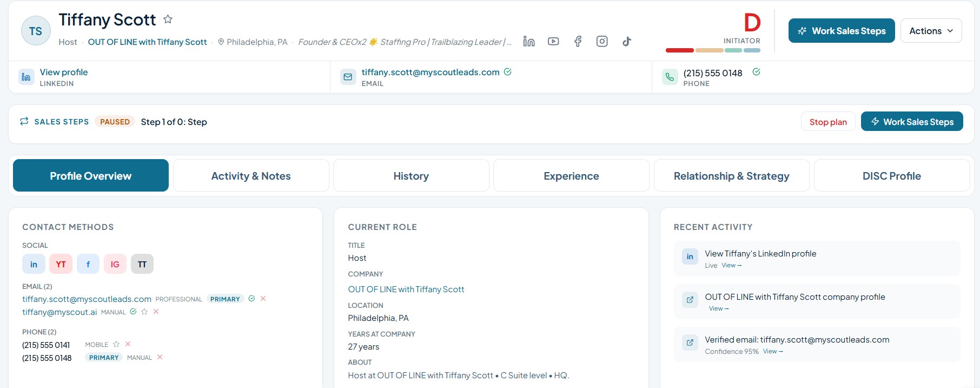Image resolution: width=980 pixels, height=388 pixels.
Task: Click the IG social tile
Action: point(115,264)
